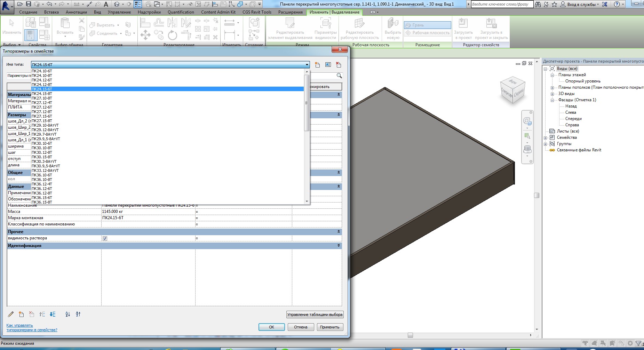Expand the '3D виды' tree node
Image resolution: width=644 pixels, height=350 pixels.
click(552, 94)
